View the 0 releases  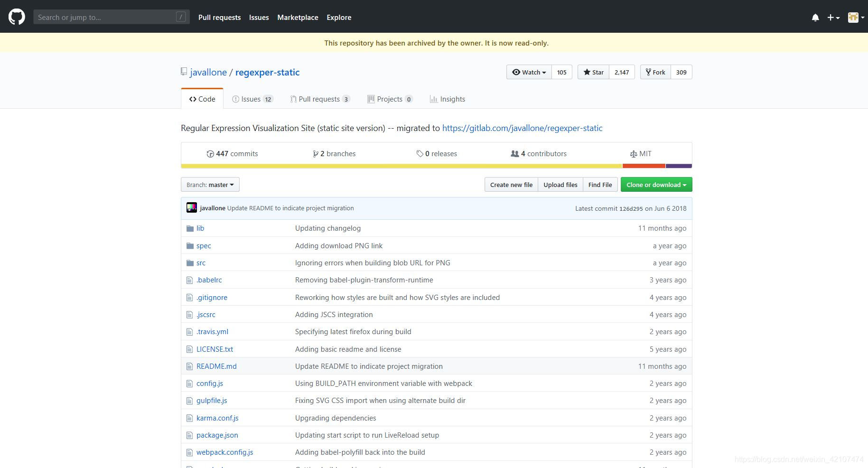coord(437,154)
